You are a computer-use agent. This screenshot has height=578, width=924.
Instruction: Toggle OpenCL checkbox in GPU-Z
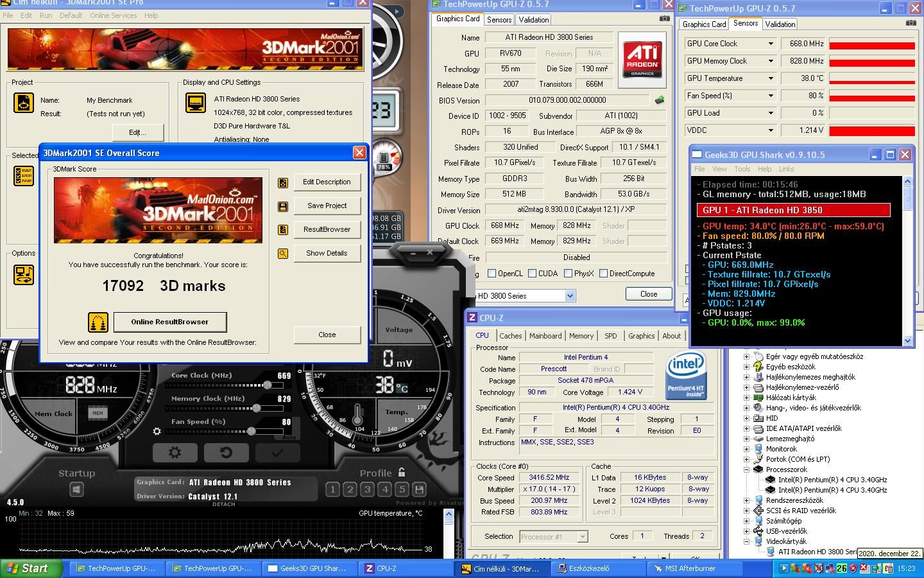pos(492,274)
